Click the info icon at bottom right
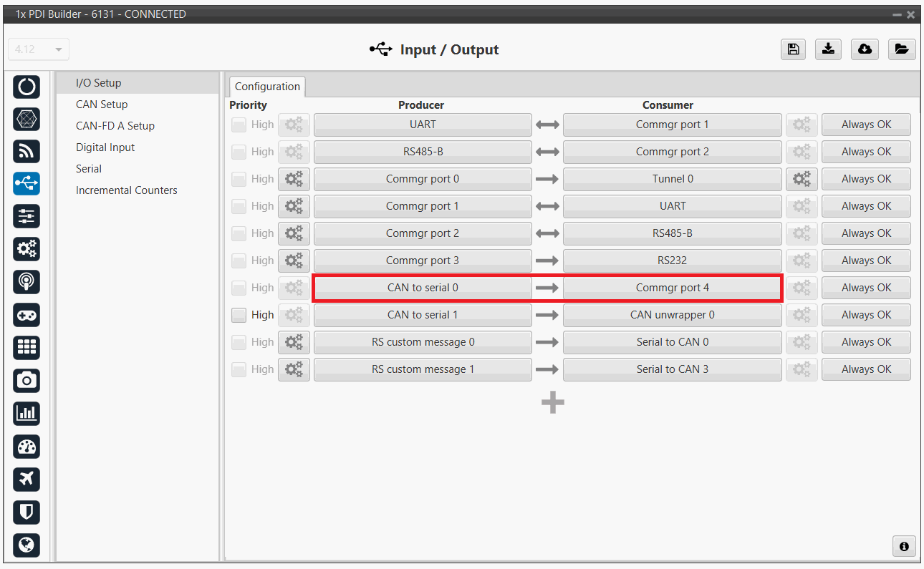 point(903,546)
